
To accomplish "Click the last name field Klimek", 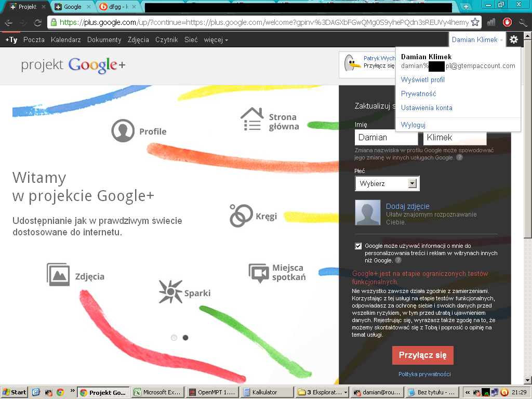I will (455, 137).
